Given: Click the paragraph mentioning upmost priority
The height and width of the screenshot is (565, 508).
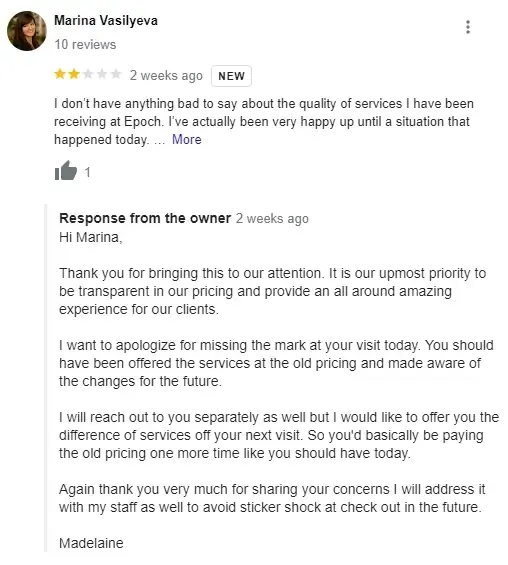Looking at the screenshot, I should click(x=273, y=291).
